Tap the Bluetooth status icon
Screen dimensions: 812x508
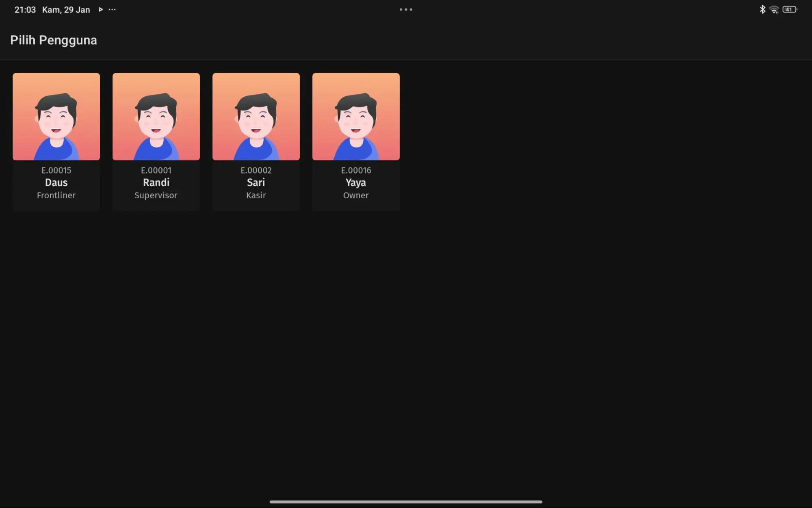click(x=762, y=9)
